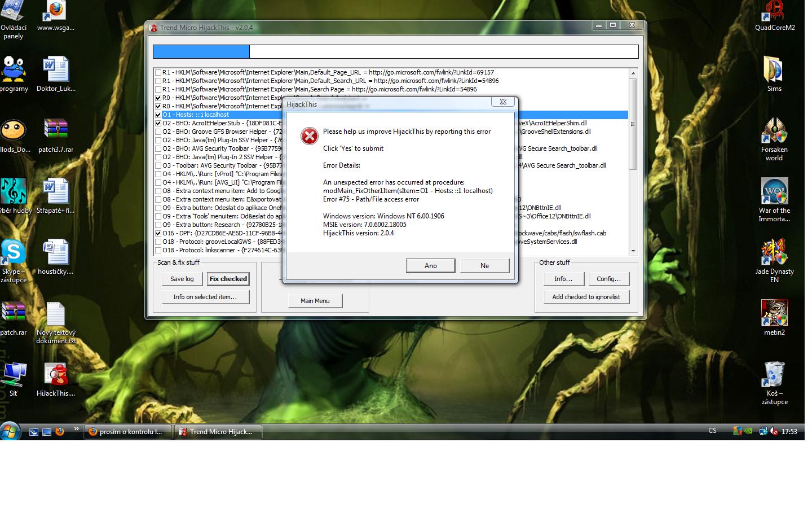Return via the Main Menu button
The width and height of the screenshot is (812, 508).
(x=315, y=301)
